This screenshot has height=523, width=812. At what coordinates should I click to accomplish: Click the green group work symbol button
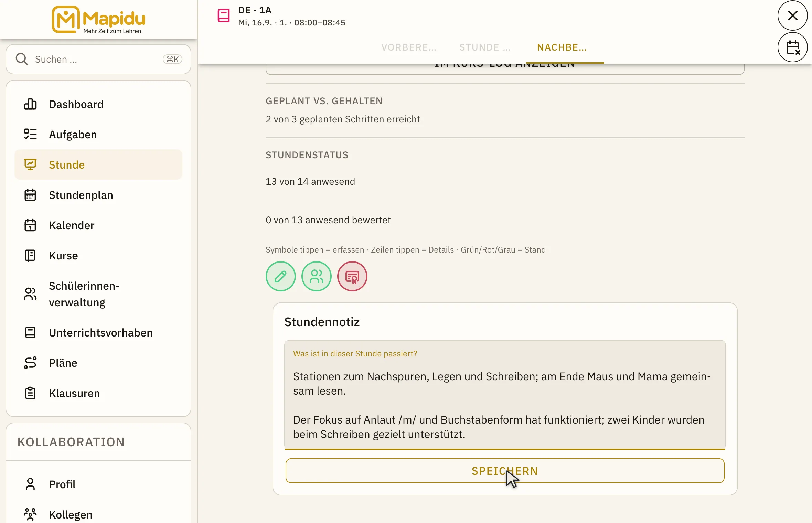(317, 276)
